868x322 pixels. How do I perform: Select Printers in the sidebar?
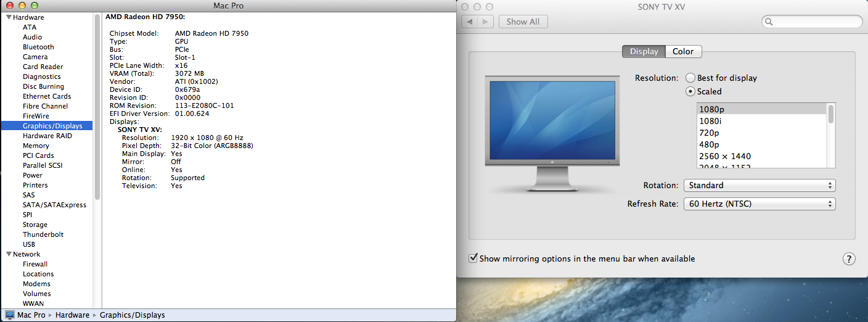[35, 185]
